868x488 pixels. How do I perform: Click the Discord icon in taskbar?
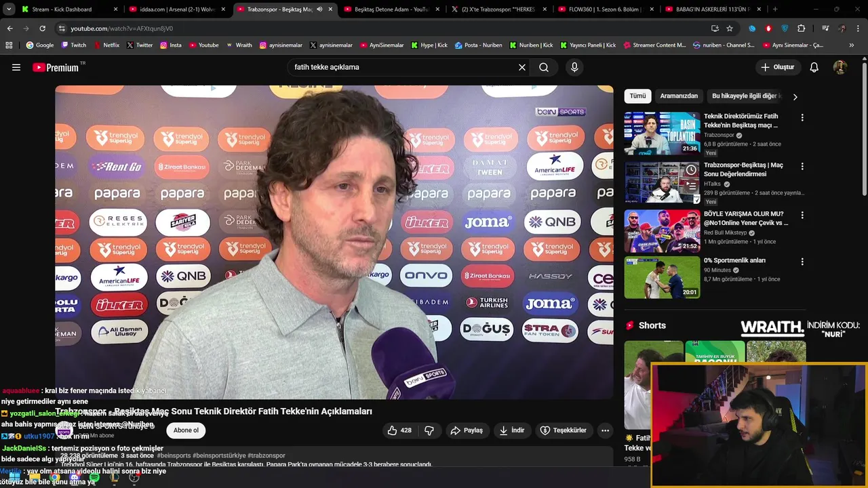pyautogui.click(x=75, y=479)
